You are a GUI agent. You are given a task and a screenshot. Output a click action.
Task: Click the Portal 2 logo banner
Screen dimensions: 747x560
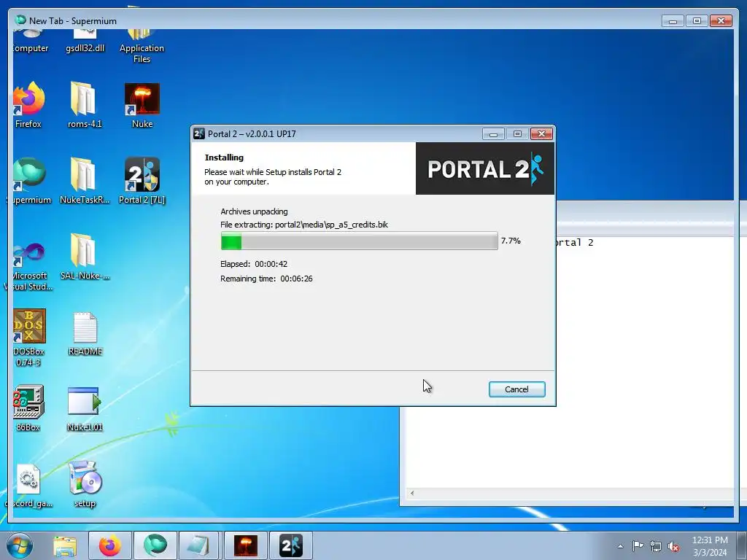(485, 168)
